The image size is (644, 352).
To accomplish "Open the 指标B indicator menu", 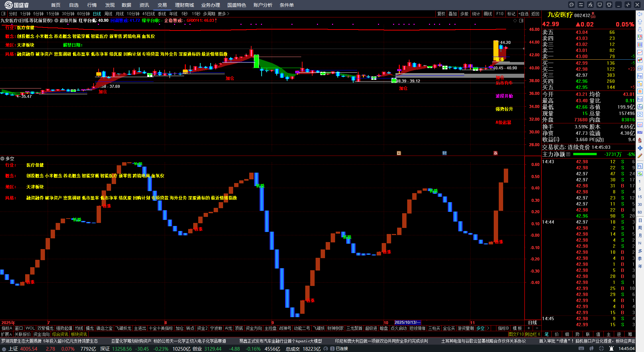I will pos(503,328).
